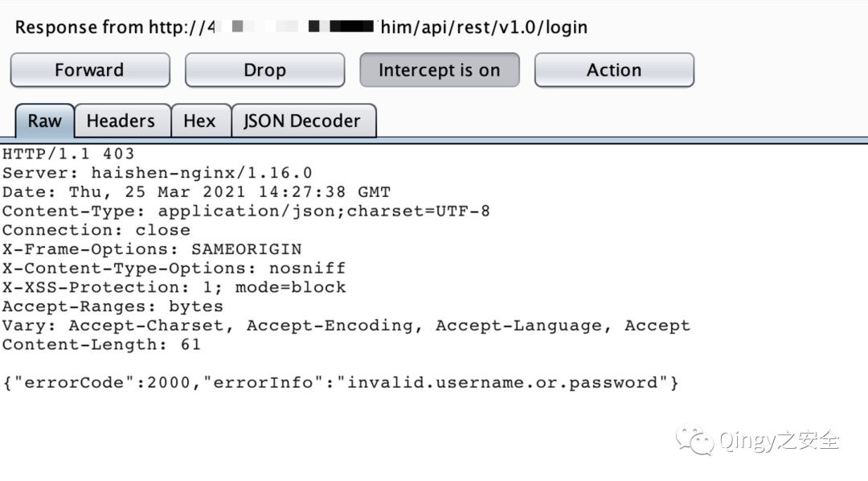Click the Date header line

196,192
